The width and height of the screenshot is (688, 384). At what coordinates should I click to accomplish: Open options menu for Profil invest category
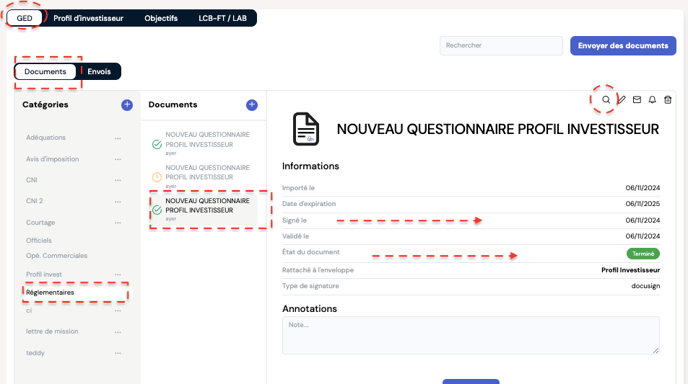click(118, 275)
